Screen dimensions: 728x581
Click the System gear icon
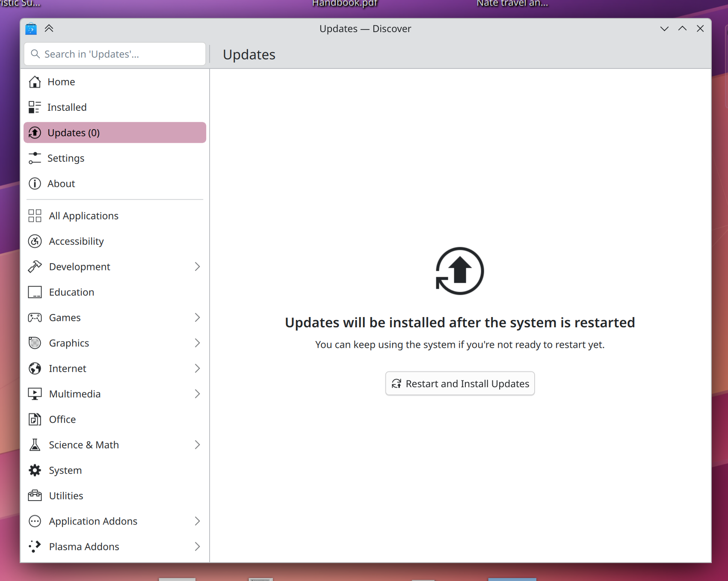pos(35,470)
